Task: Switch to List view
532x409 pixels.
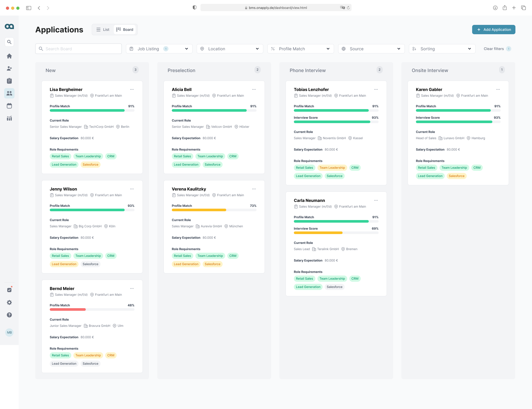Action: coord(103,30)
